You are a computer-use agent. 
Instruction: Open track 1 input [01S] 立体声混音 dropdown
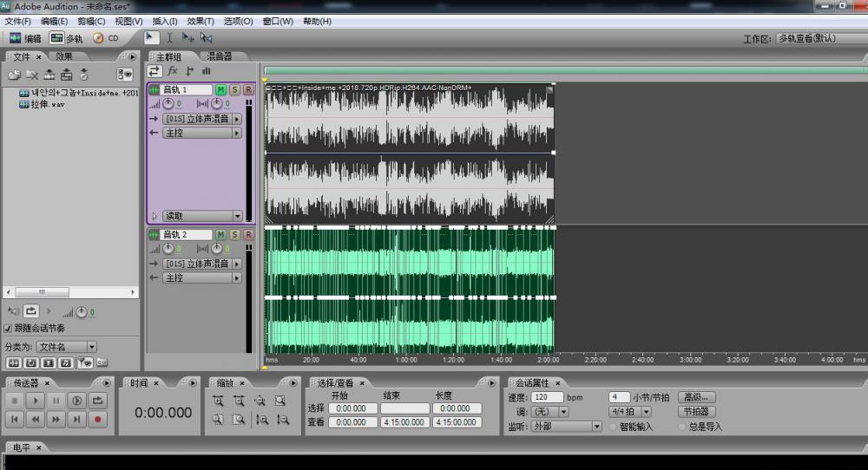point(202,119)
